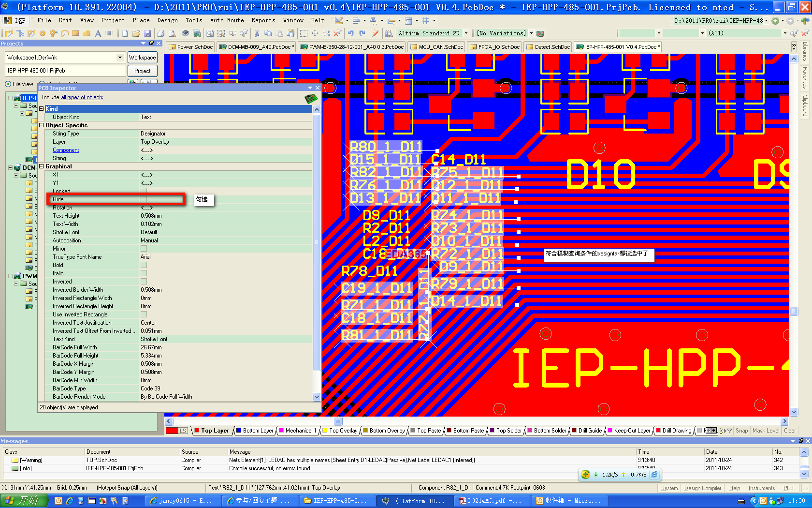Open the Altium Standard 2D view dropdown

click(466, 33)
